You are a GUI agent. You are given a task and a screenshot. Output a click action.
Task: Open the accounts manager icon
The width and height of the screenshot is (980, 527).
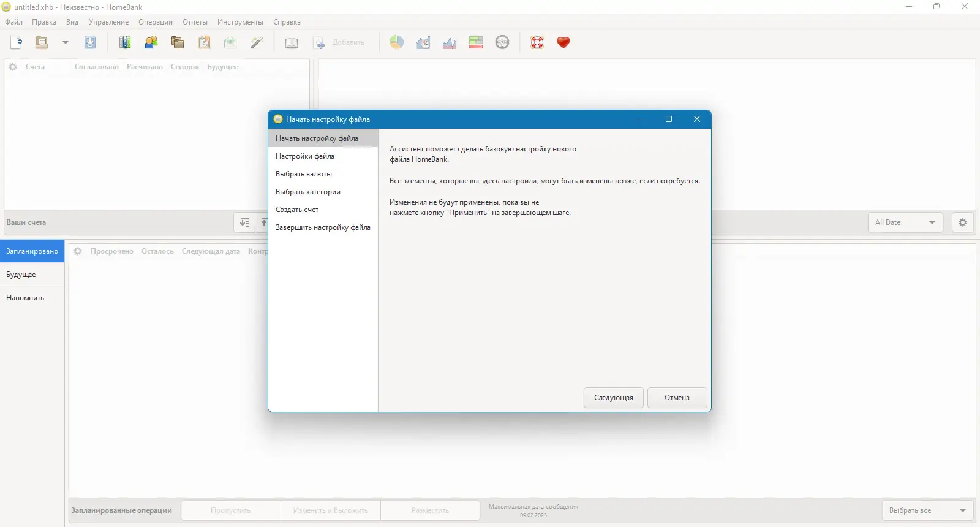point(125,42)
